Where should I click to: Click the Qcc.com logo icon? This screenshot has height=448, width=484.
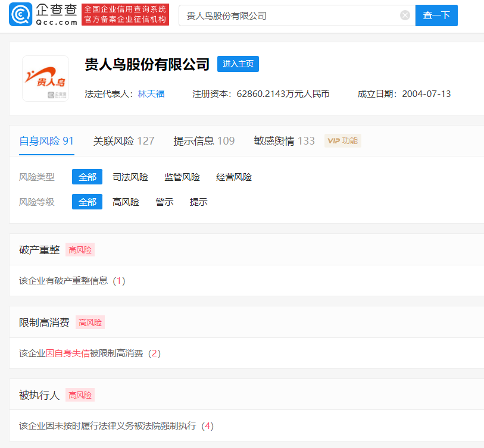click(x=20, y=14)
